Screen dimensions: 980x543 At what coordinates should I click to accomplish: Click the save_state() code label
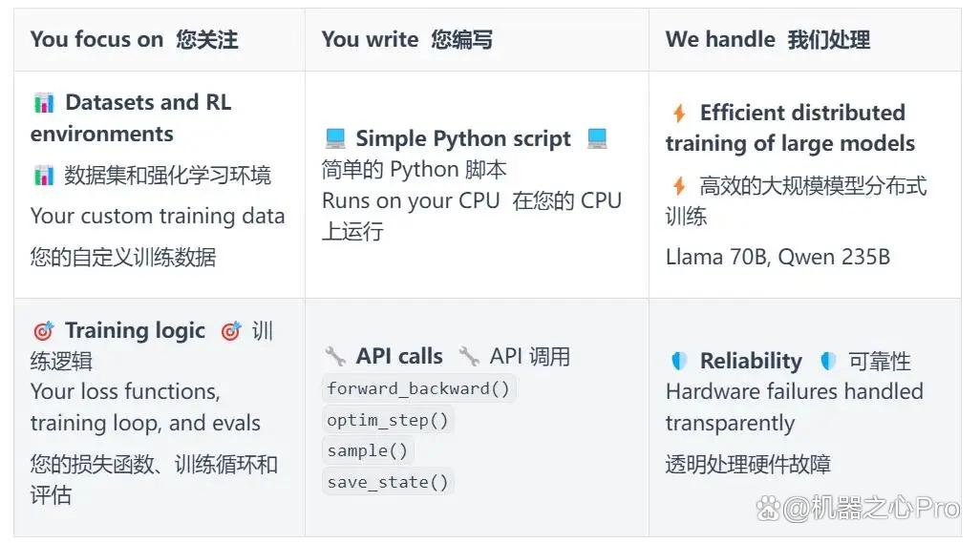pyautogui.click(x=388, y=482)
